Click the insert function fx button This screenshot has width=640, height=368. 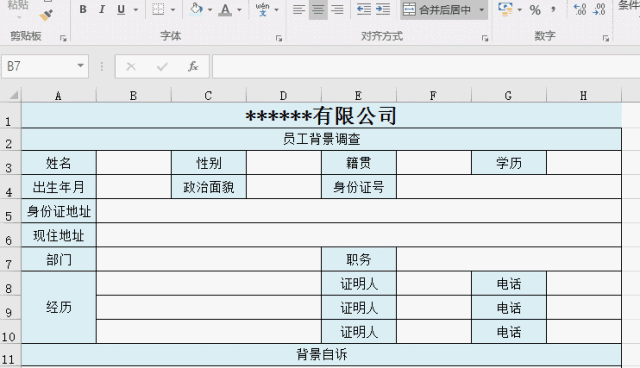pos(193,66)
